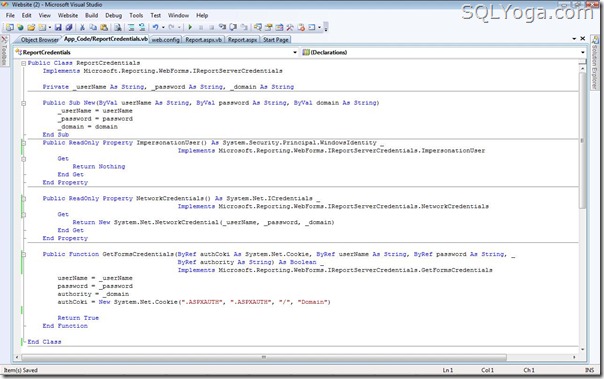Click the Save floppy disk icon

click(58, 27)
